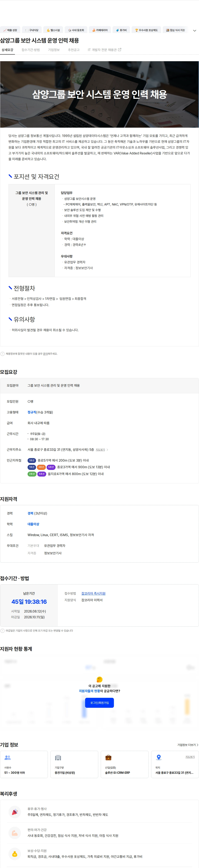The image size is (199, 868).
Task: Click the 5호선 badge for 종로3가역
Action: click(51, 467)
